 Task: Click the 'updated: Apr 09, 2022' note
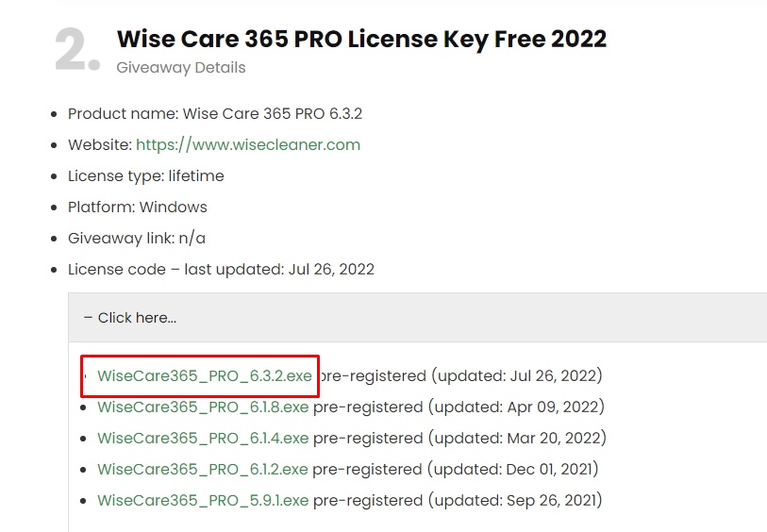(x=516, y=407)
